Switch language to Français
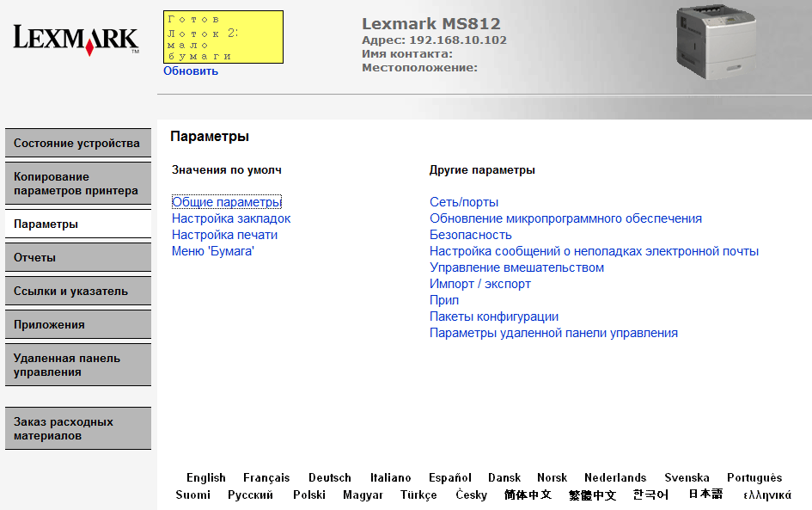Image resolution: width=812 pixels, height=510 pixels. pyautogui.click(x=266, y=478)
